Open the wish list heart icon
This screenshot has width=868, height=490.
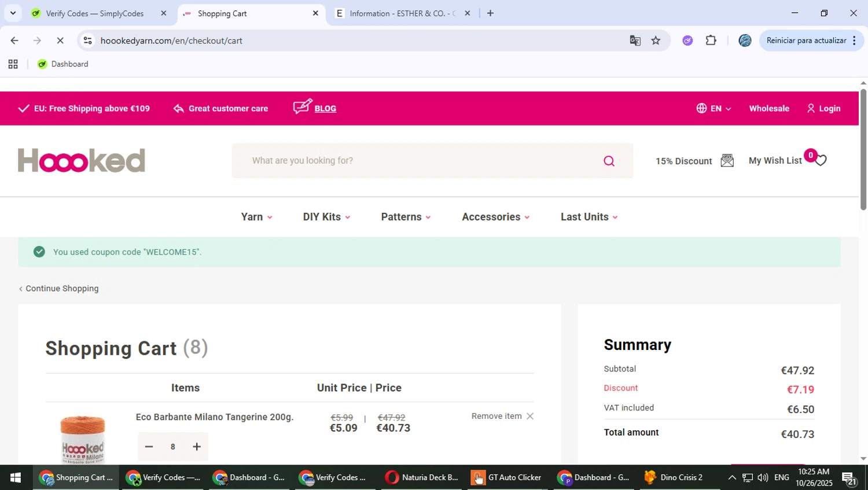[821, 160]
